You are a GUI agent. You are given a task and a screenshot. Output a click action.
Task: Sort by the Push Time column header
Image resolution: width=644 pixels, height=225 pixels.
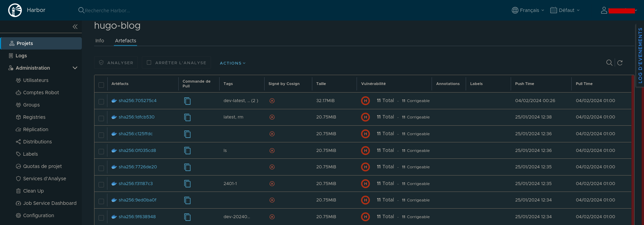(x=524, y=84)
